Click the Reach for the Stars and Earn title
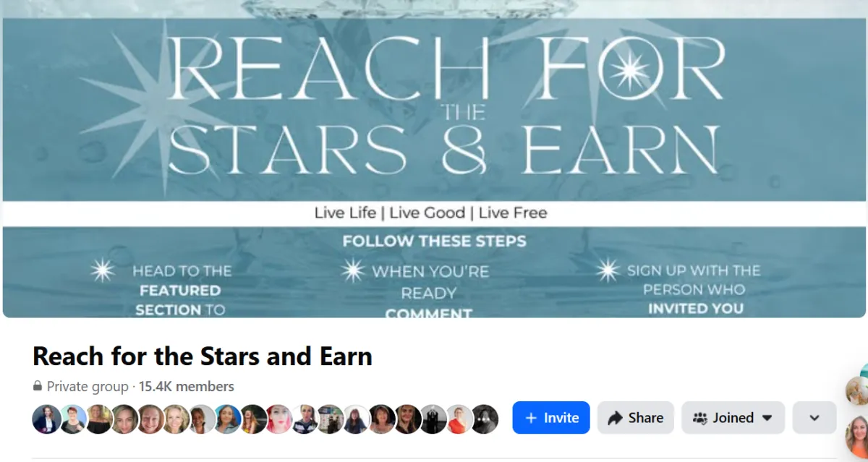 tap(203, 356)
